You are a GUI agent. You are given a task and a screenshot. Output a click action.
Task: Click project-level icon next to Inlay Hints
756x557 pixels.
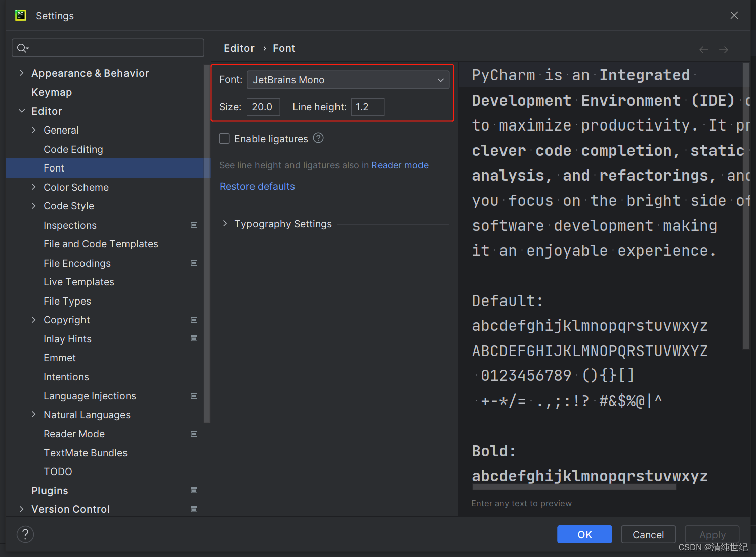click(x=194, y=338)
